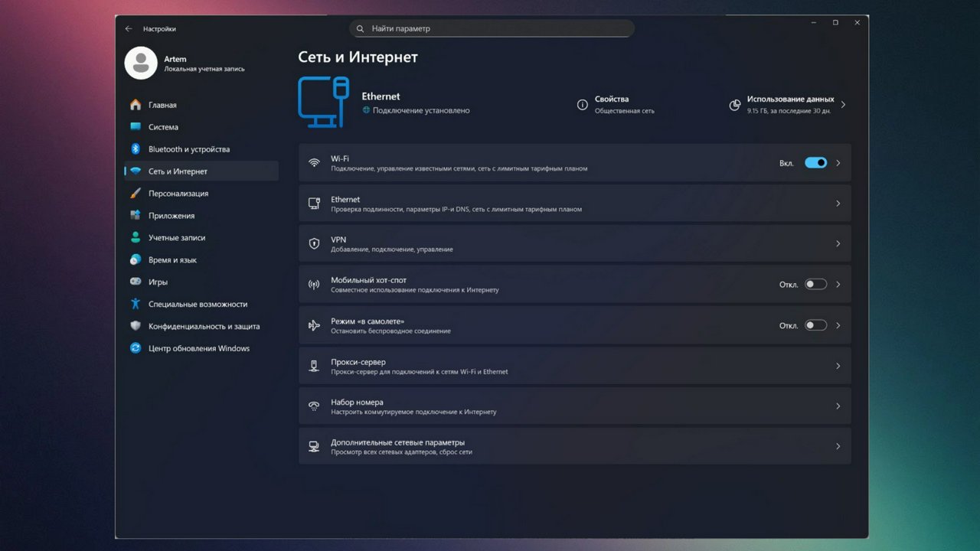The width and height of the screenshot is (980, 551).
Task: Enable the Мобильный хот-спот toggle
Action: [x=815, y=285]
